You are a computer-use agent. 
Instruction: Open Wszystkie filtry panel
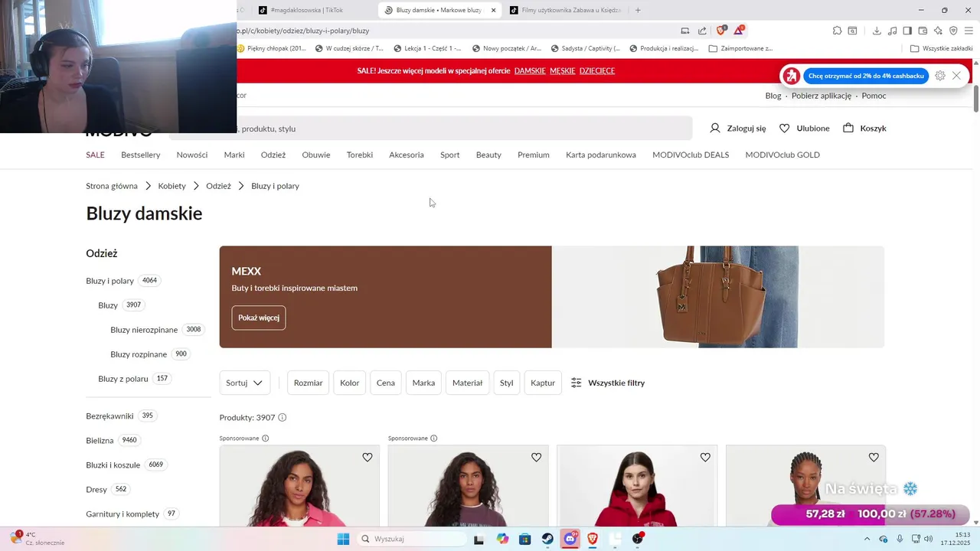[608, 383]
